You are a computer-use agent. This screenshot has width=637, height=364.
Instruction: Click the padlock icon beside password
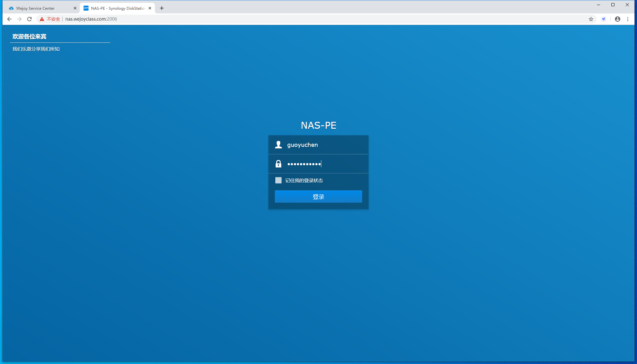click(x=278, y=164)
